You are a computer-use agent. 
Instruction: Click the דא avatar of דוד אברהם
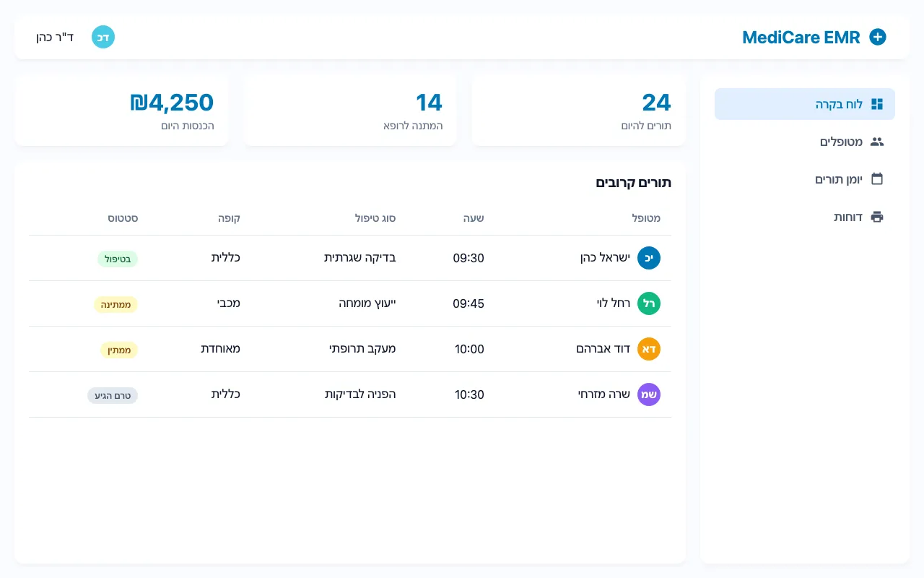pyautogui.click(x=649, y=349)
